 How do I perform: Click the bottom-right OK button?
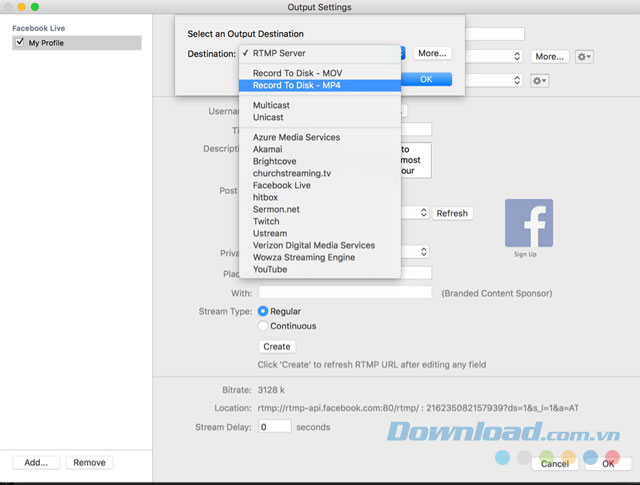[x=608, y=464]
